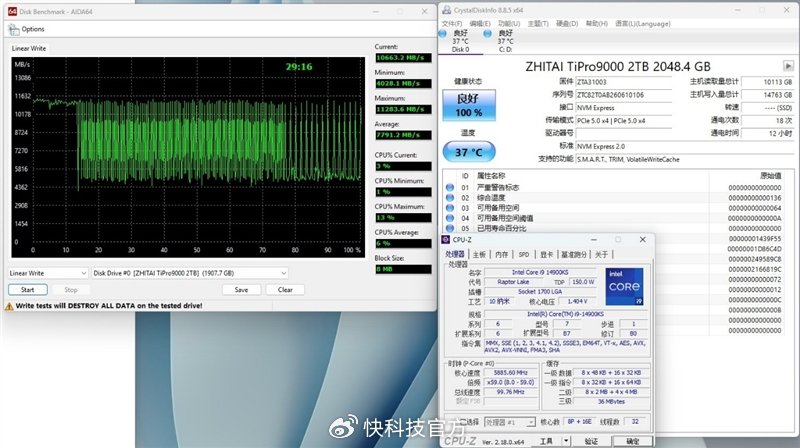Open the Linear Write test type dropdown

48,273
